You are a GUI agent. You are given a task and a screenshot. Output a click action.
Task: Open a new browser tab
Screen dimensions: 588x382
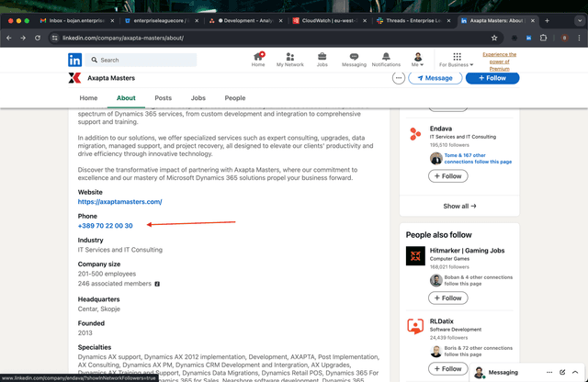pyautogui.click(x=547, y=20)
